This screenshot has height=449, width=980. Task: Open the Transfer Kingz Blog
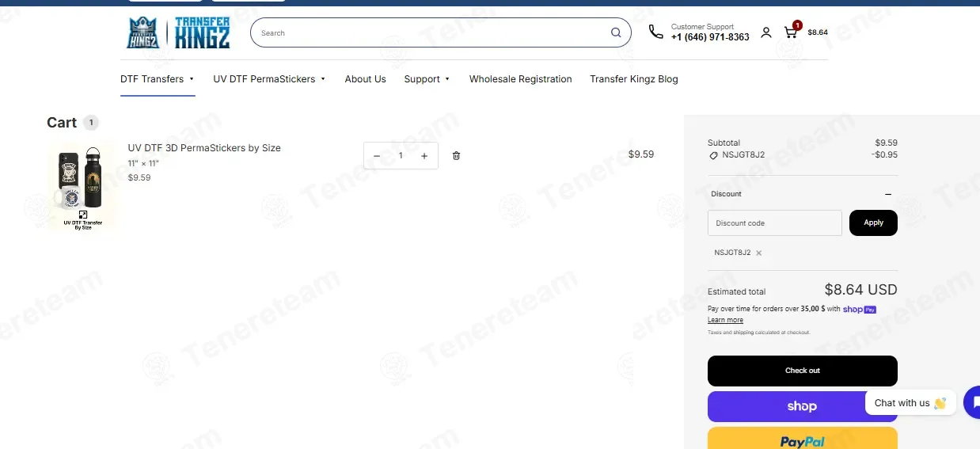point(633,79)
